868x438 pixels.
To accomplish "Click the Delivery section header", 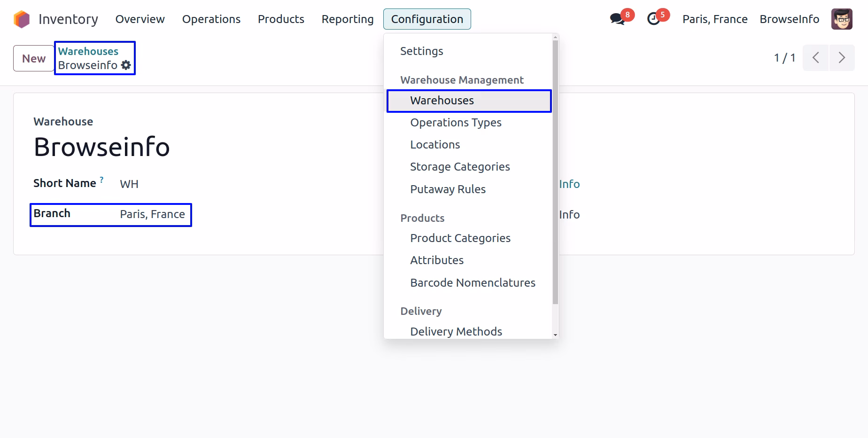I will (421, 312).
